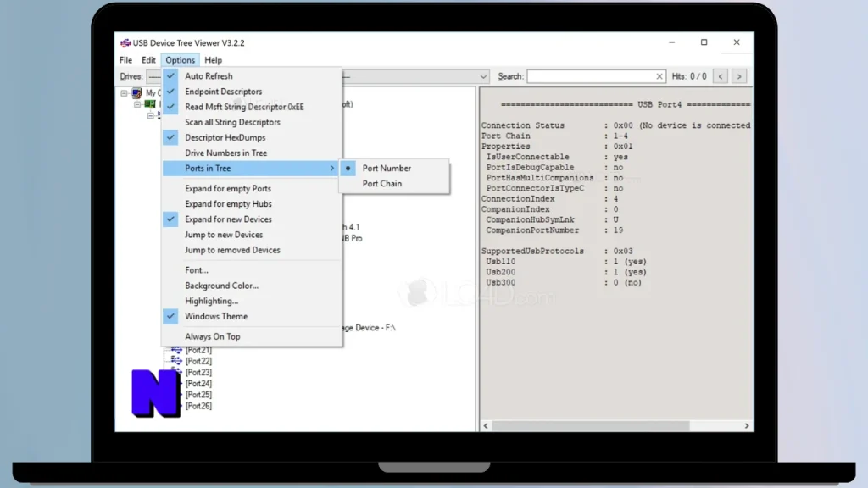The height and width of the screenshot is (488, 868).
Task: Select [Port21] in the tree
Action: click(x=198, y=350)
